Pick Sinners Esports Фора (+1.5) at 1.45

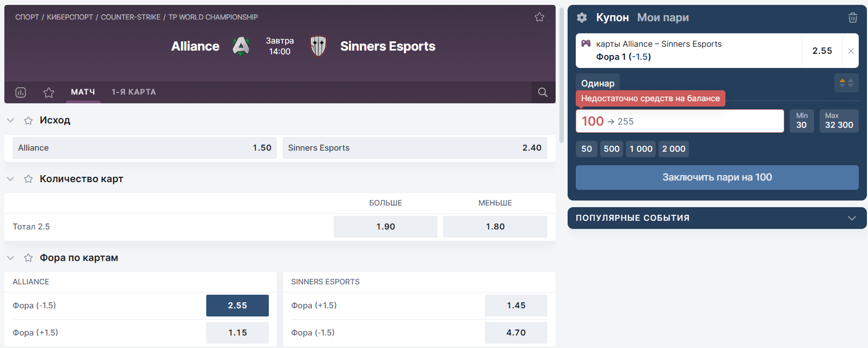click(516, 306)
